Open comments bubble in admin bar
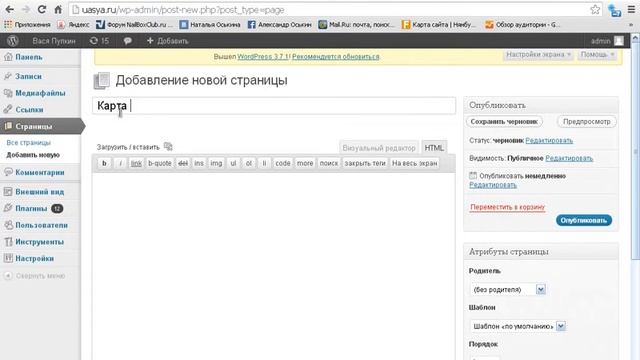The height and width of the screenshot is (360, 640). (x=128, y=41)
